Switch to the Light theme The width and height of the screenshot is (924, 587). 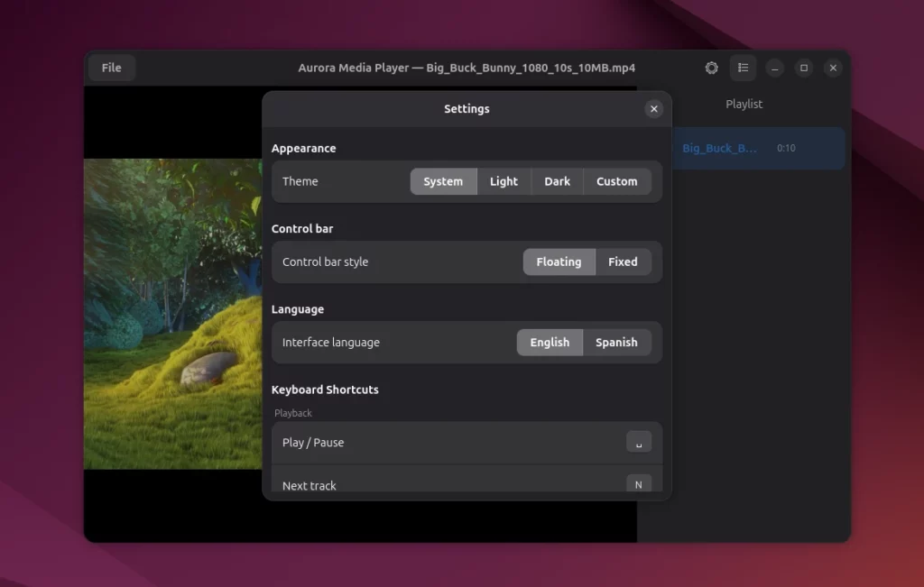[504, 181]
